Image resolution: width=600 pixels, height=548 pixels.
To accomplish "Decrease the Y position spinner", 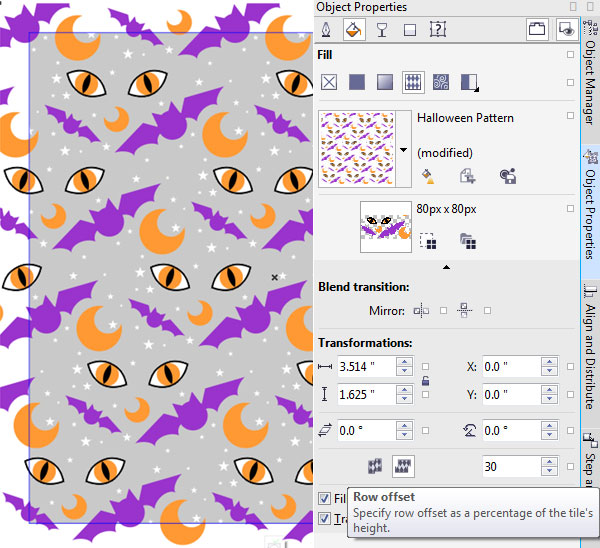I will [x=549, y=399].
